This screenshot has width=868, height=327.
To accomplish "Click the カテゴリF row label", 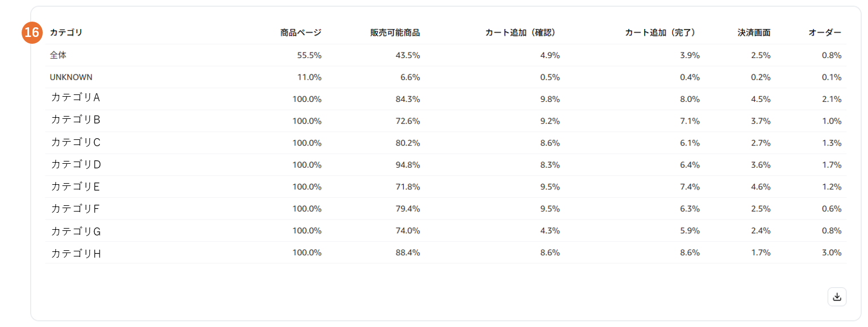I will pos(76,209).
